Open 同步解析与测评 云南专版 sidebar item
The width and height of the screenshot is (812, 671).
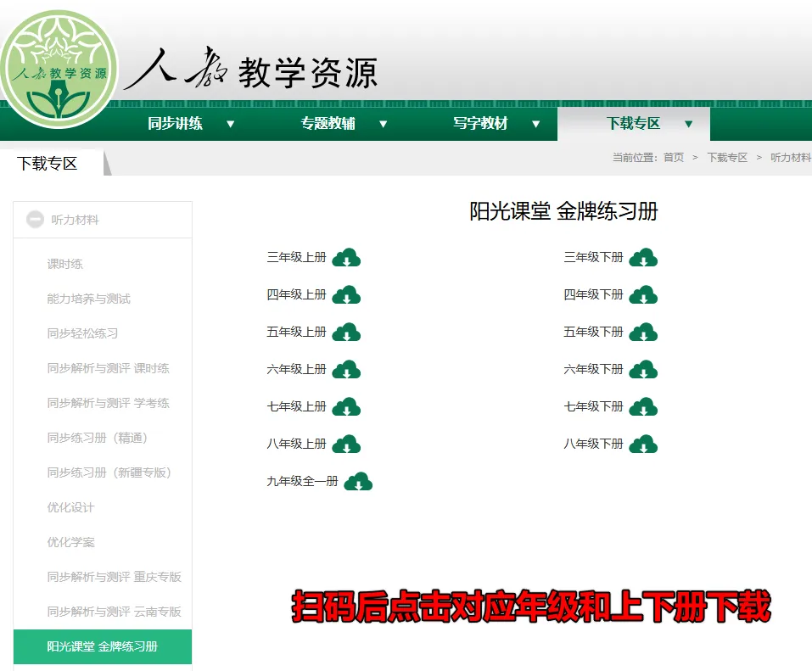(114, 612)
